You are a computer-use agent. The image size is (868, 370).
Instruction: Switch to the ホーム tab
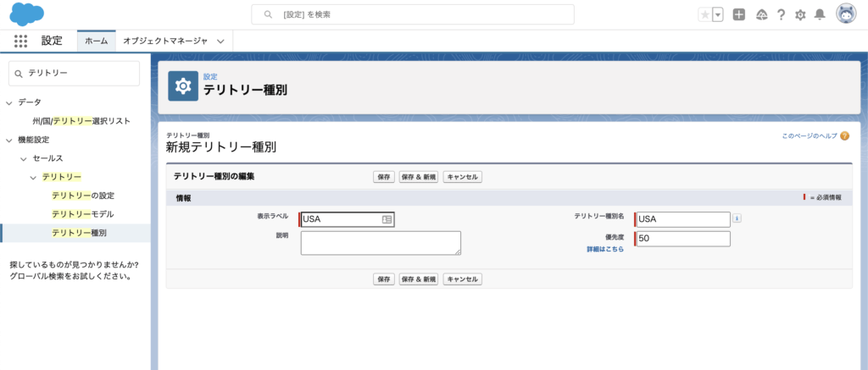[96, 41]
